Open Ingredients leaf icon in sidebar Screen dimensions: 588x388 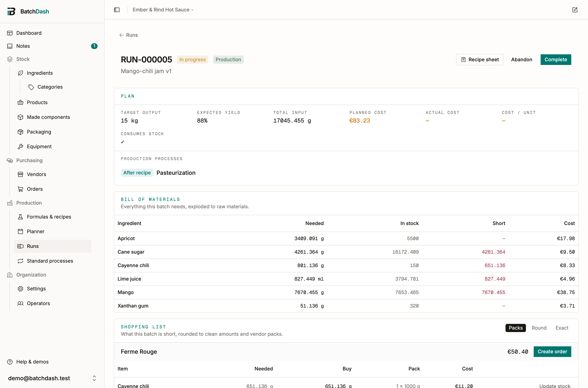(x=21, y=73)
